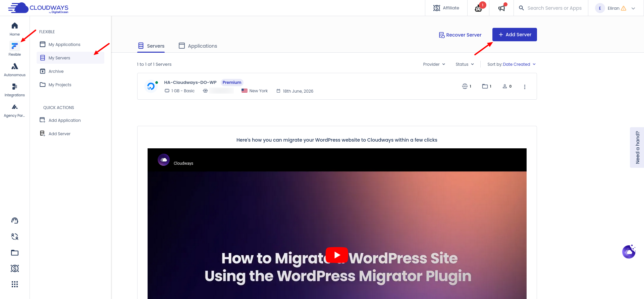The image size is (644, 299).
Task: Click the search magnifier icon
Action: coord(521,8)
